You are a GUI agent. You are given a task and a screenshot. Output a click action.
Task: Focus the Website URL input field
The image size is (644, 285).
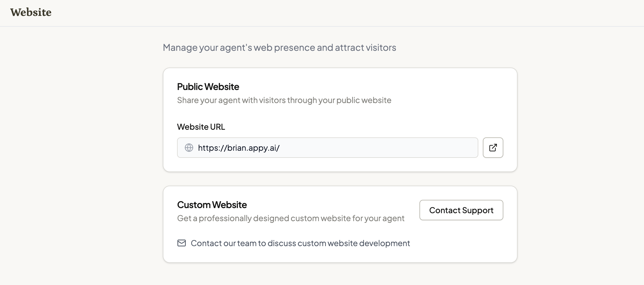click(327, 148)
